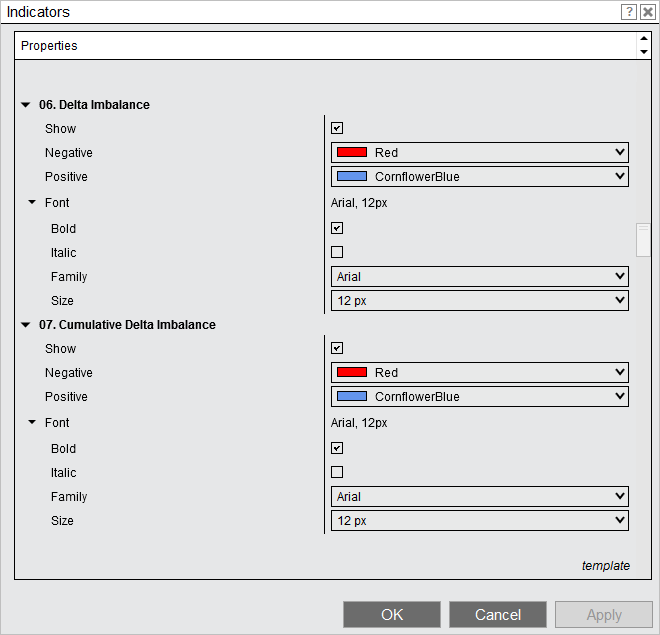
Task: Close the Indicators dialog window
Action: pos(647,12)
